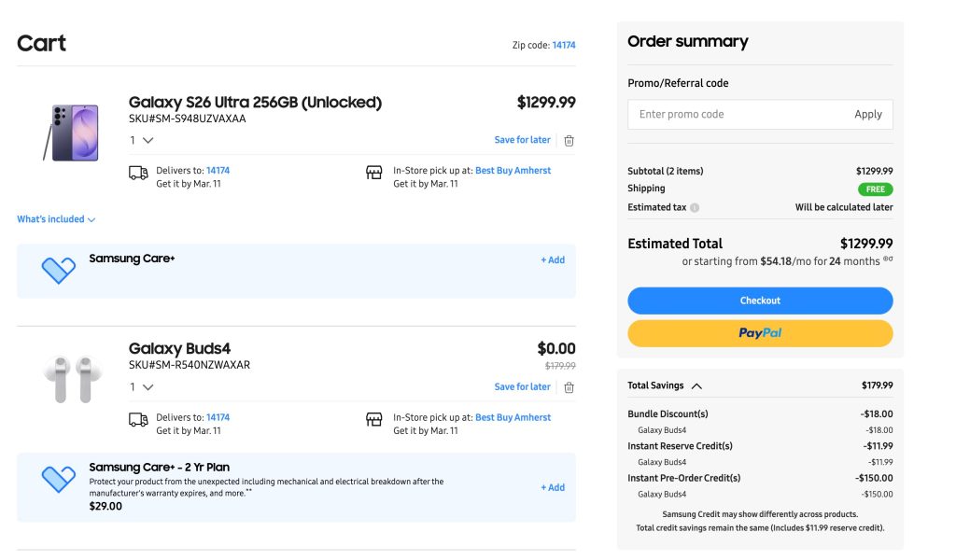
Task: Click store pickup icon for Galaxy S26 Ultra
Action: point(374,173)
